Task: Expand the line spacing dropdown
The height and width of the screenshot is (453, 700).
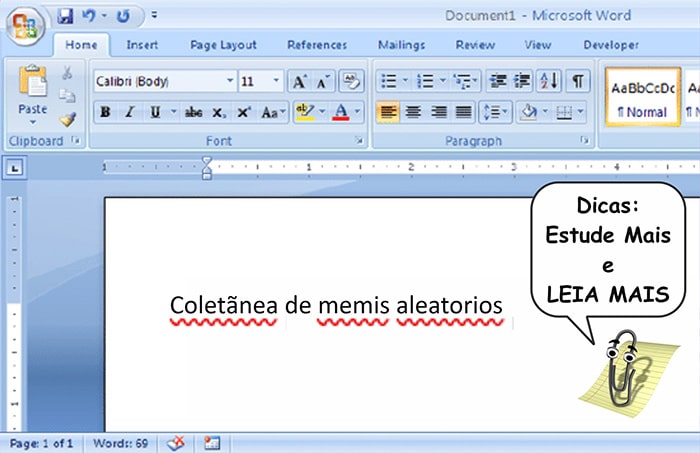Action: [x=504, y=112]
